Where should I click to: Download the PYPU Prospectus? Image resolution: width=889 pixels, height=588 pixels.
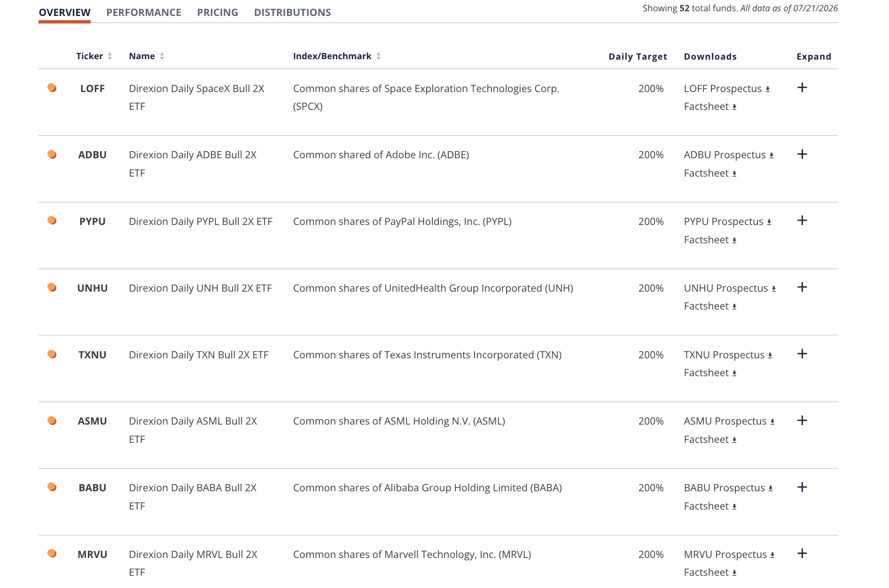coord(728,222)
